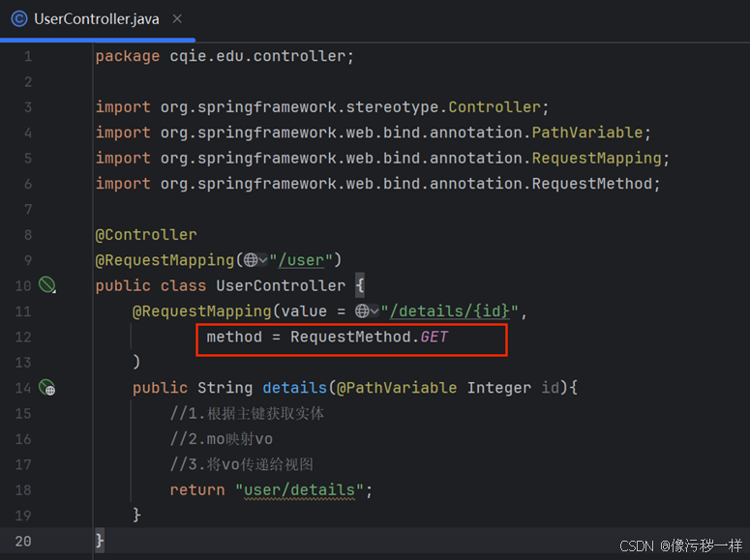Click line number 12 in the gutter

tap(23, 337)
